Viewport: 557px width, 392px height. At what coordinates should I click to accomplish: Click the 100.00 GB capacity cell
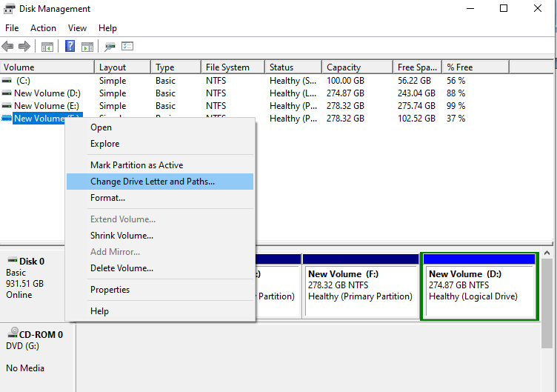[345, 81]
